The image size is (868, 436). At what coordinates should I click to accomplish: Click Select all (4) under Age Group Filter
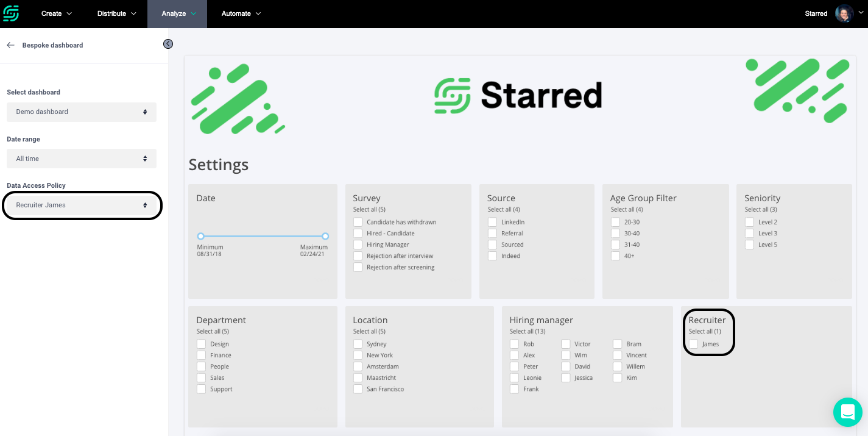click(x=627, y=210)
